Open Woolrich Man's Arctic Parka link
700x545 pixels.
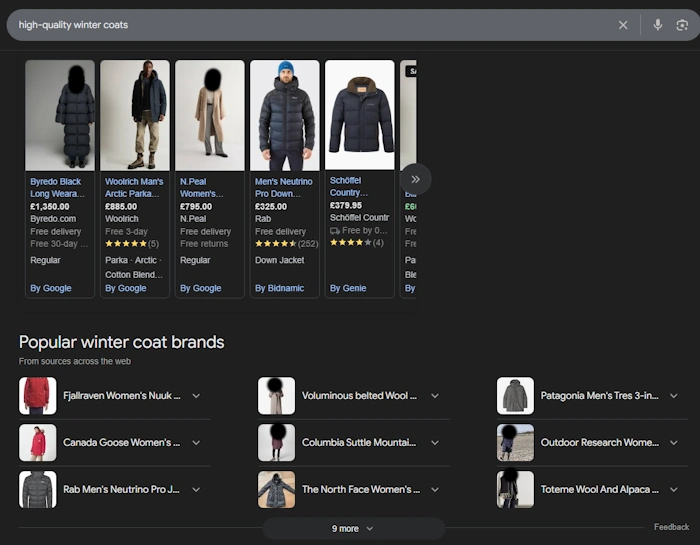tap(134, 187)
